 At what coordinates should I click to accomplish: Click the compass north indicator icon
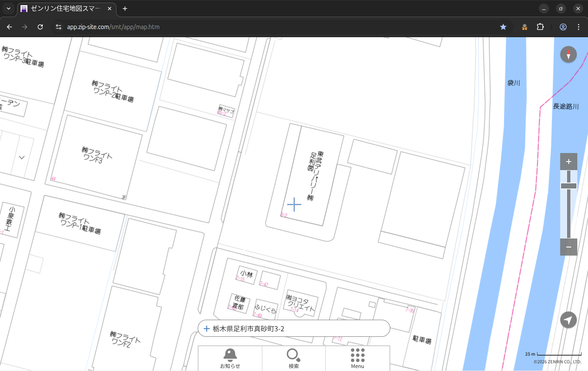click(568, 55)
